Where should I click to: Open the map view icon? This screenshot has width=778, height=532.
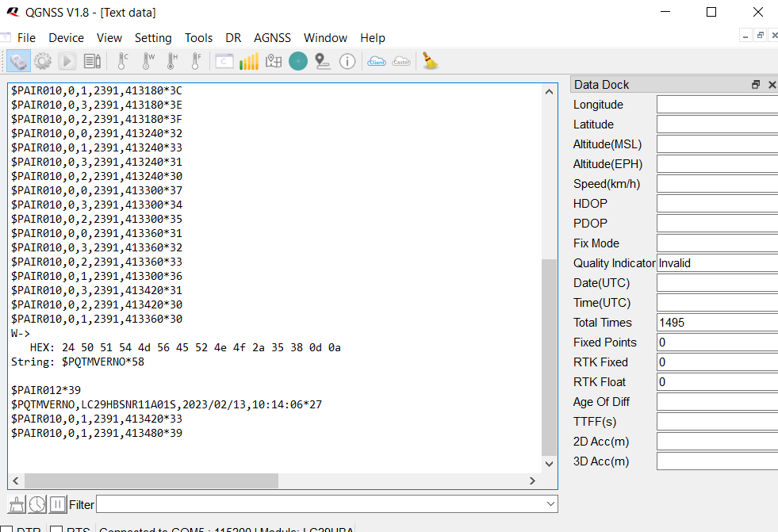[x=274, y=61]
